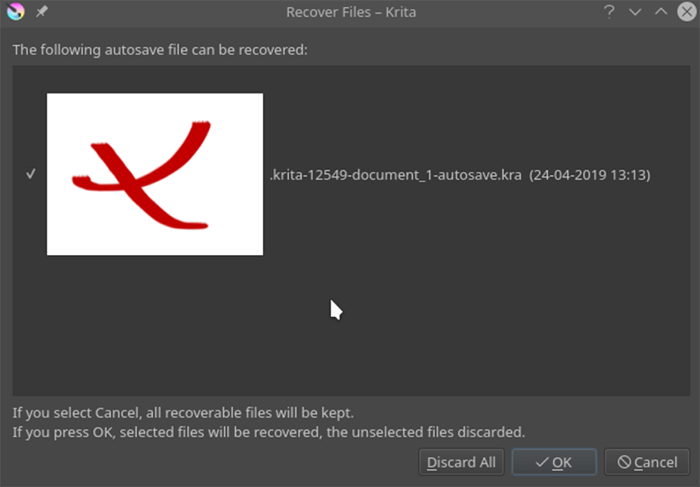This screenshot has width=700, height=487.
Task: Close the Recover Files dialog
Action: pyautogui.click(x=687, y=12)
